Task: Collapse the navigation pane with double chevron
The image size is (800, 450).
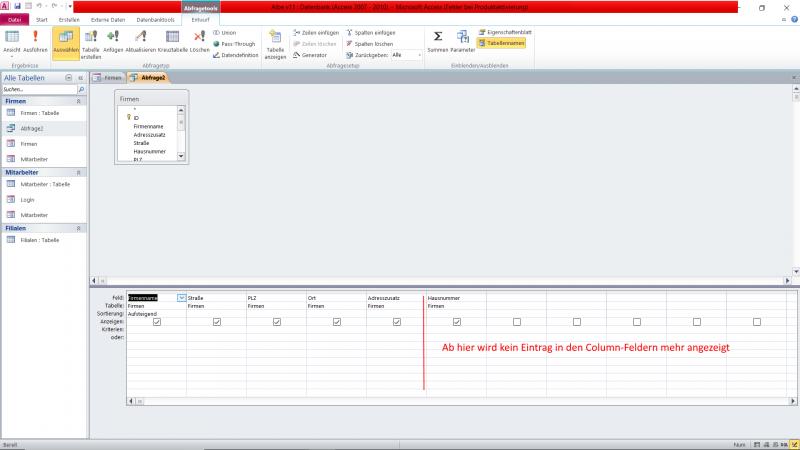Action: pyautogui.click(x=81, y=78)
